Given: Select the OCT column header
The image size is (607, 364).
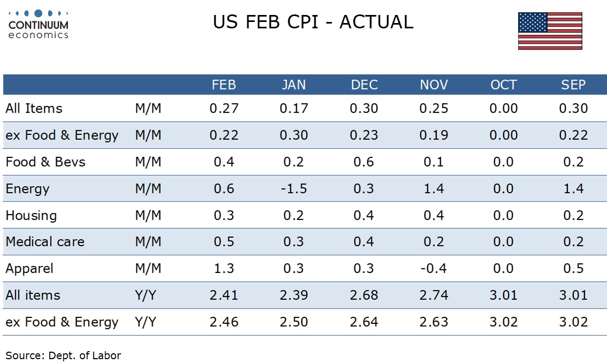Looking at the screenshot, I should pos(504,85).
